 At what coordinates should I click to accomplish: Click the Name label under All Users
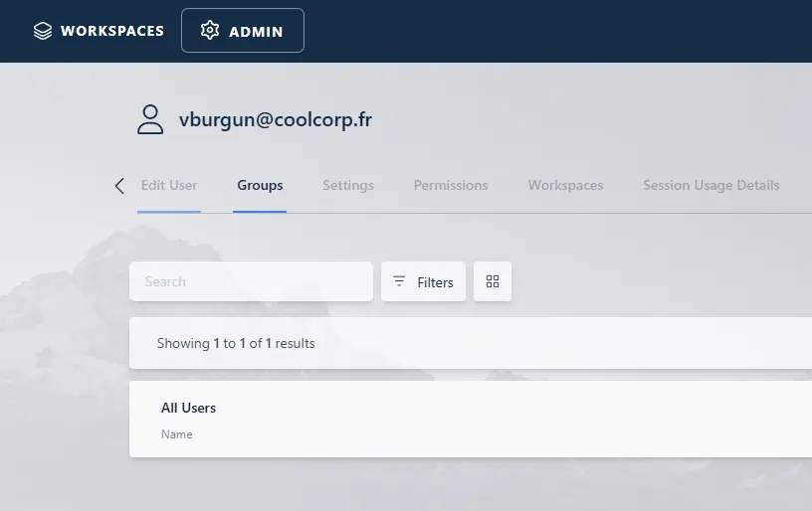pos(177,434)
